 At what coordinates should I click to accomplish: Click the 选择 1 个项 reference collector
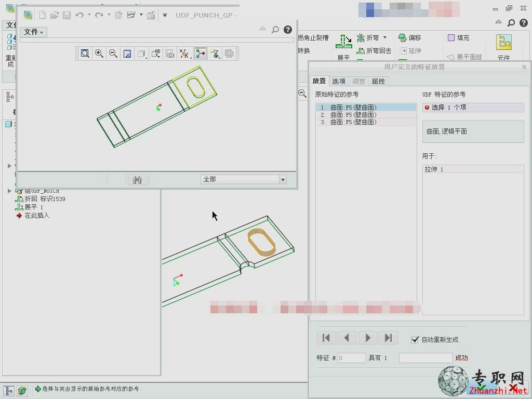pyautogui.click(x=473, y=108)
